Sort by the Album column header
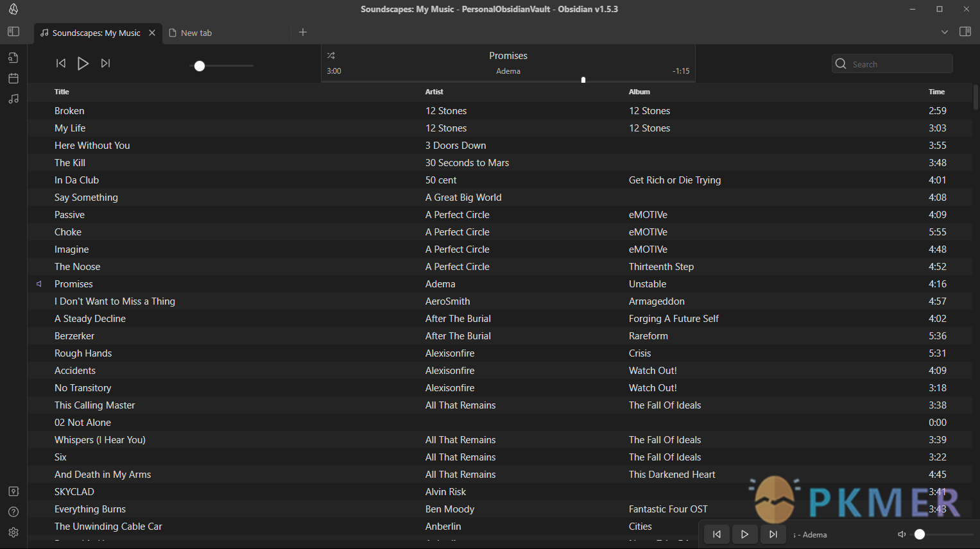 tap(639, 92)
